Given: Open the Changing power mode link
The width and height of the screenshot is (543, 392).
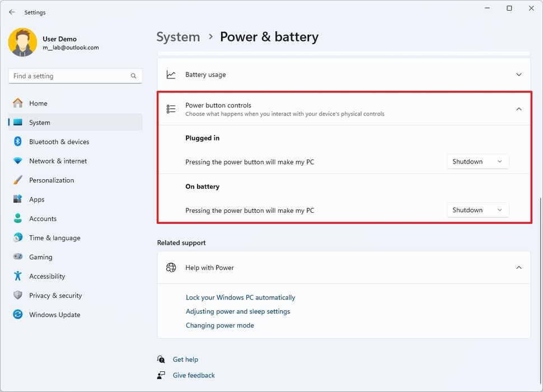Looking at the screenshot, I should pyautogui.click(x=219, y=325).
